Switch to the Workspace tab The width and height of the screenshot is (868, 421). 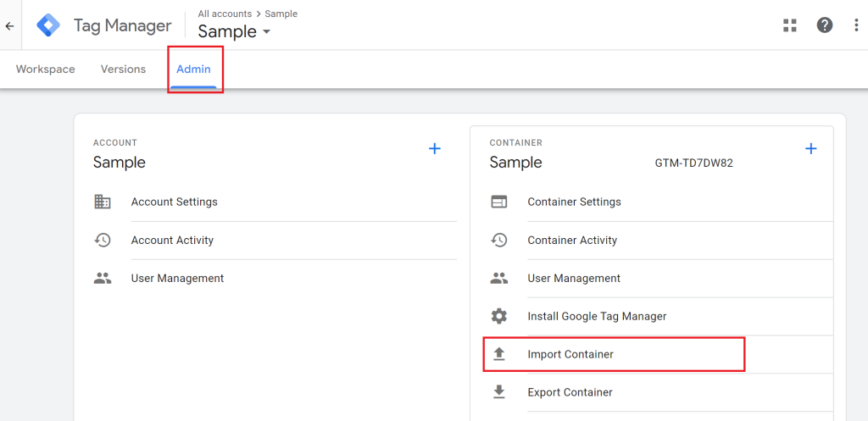click(x=46, y=69)
